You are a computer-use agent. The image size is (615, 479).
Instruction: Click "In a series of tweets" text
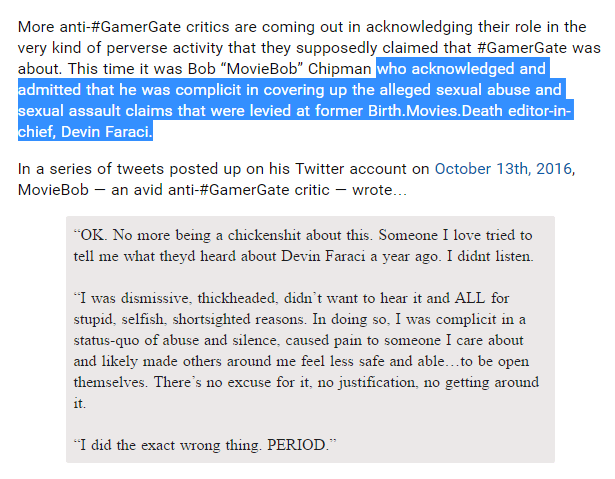pos(92,169)
